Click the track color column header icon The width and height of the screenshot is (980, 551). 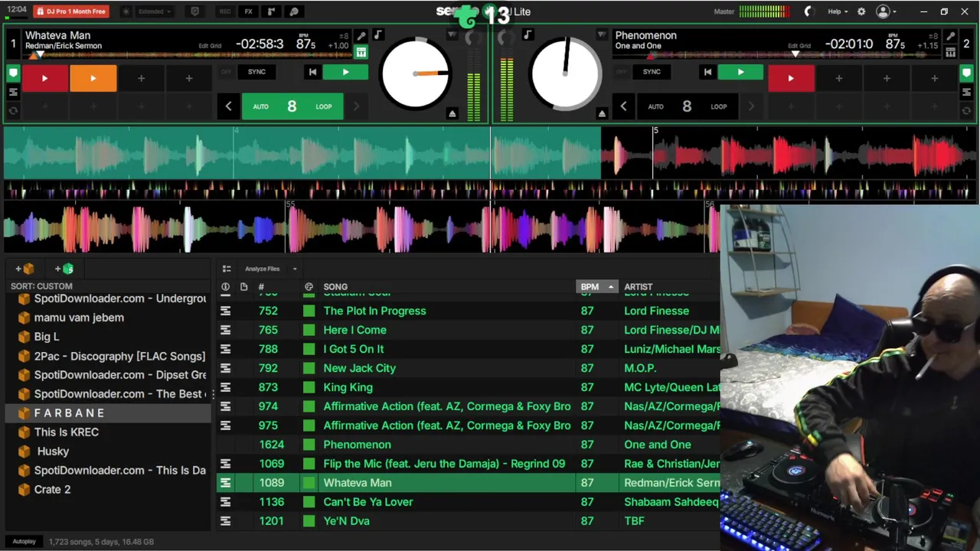pyautogui.click(x=309, y=287)
